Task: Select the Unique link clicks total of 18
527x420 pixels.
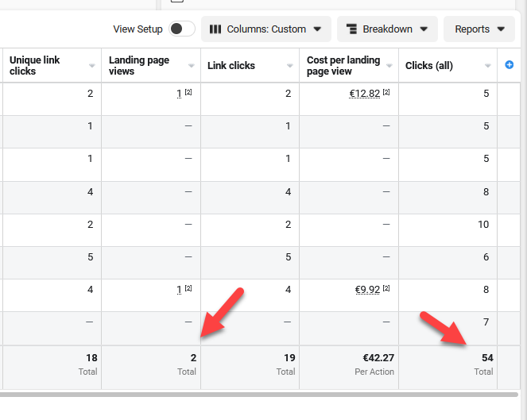Action: coord(91,358)
